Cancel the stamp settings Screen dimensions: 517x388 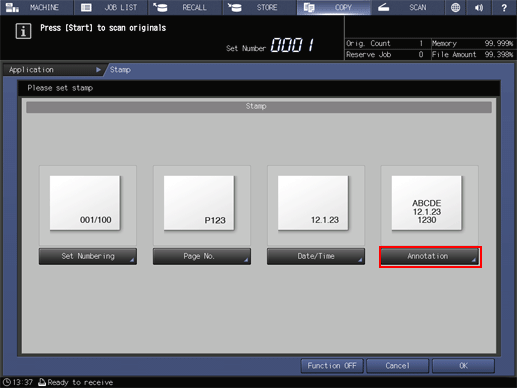pyautogui.click(x=397, y=366)
